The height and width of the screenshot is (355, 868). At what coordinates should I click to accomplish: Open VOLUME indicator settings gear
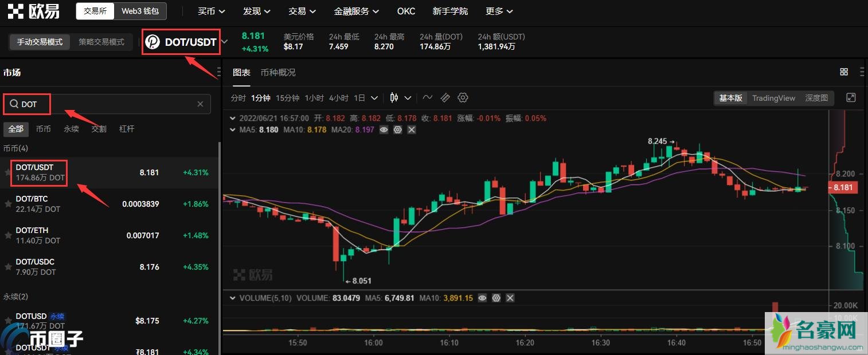pos(496,298)
